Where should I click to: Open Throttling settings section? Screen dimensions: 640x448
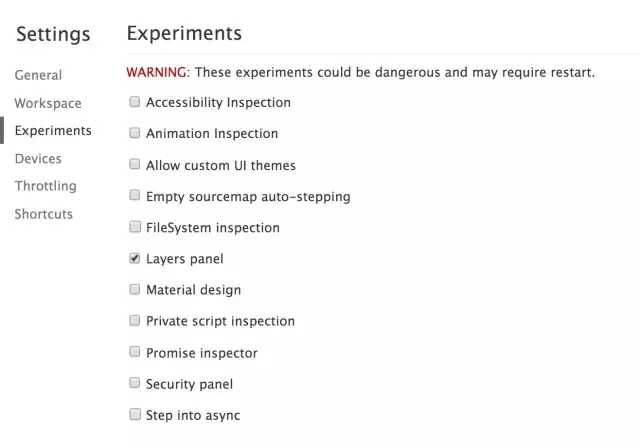pyautogui.click(x=45, y=186)
